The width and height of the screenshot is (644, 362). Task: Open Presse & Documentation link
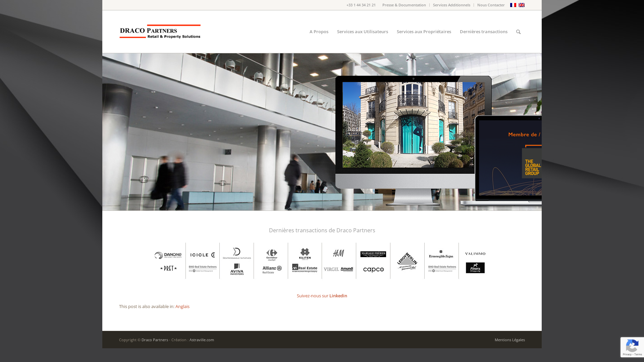[x=404, y=5]
